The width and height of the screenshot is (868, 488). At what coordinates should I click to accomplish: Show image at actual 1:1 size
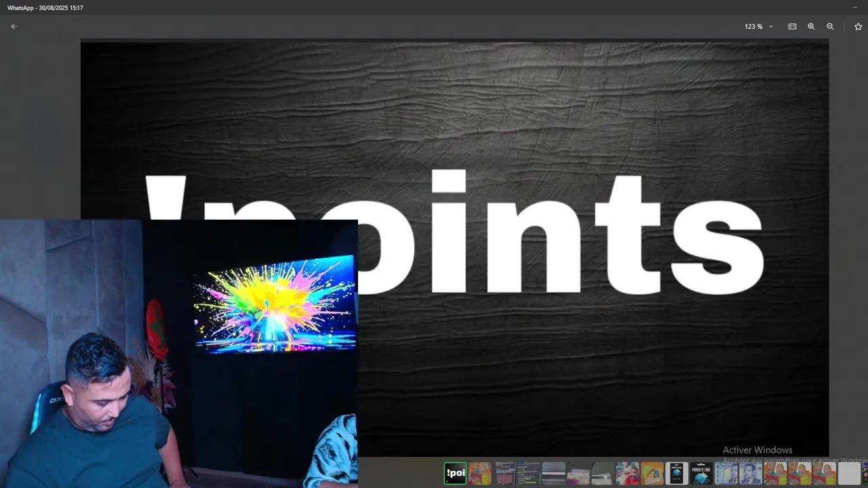point(792,26)
